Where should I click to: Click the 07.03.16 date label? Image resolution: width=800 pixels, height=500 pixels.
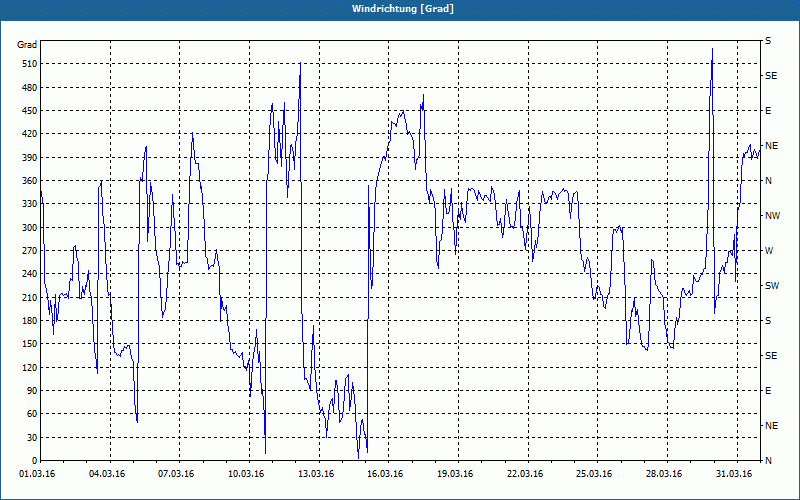(176, 474)
